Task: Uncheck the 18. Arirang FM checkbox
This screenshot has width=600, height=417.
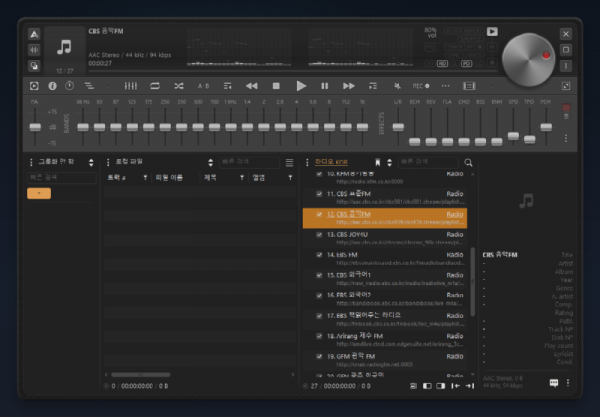Action: pyautogui.click(x=319, y=336)
